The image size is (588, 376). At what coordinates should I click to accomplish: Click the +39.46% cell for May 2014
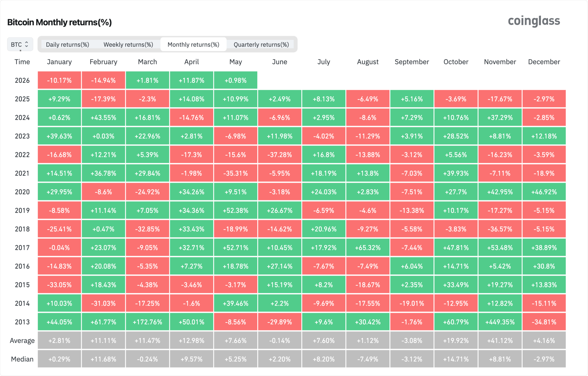pos(236,303)
